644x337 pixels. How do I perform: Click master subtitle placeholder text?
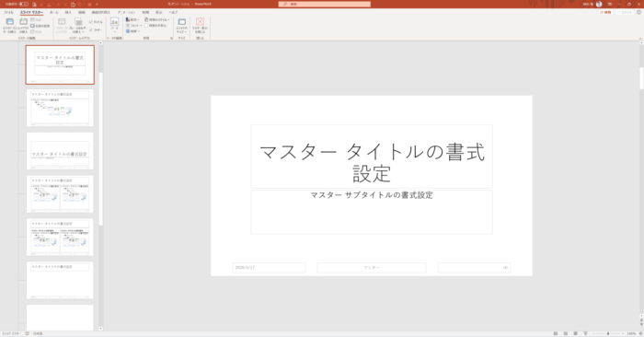coord(372,195)
